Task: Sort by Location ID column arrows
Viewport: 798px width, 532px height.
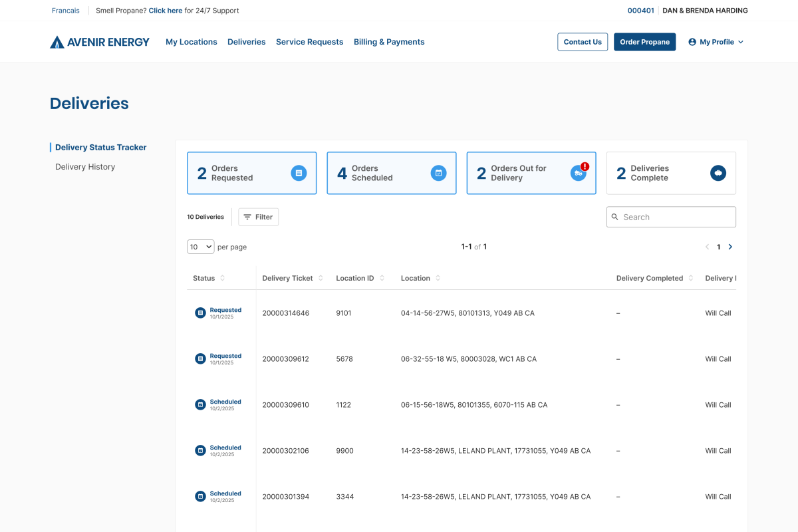Action: 382,278
